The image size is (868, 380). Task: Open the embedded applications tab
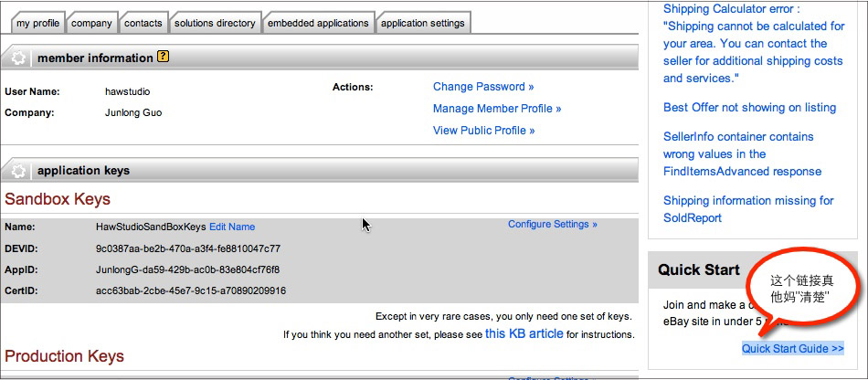[x=318, y=23]
